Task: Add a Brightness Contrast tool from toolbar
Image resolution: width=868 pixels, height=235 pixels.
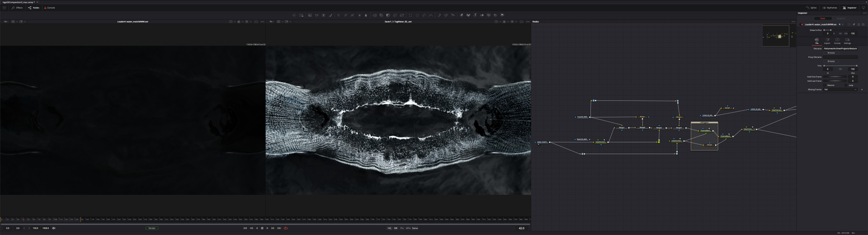Action: (359, 15)
